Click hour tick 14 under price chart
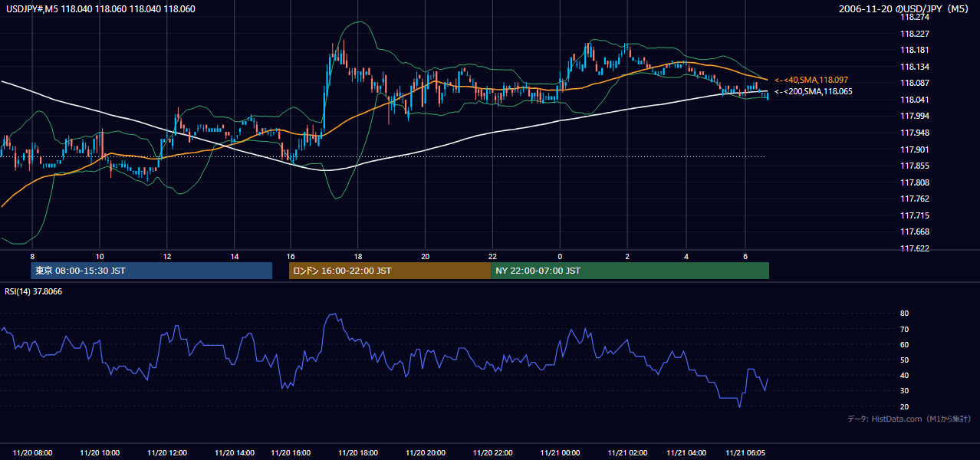 235,256
